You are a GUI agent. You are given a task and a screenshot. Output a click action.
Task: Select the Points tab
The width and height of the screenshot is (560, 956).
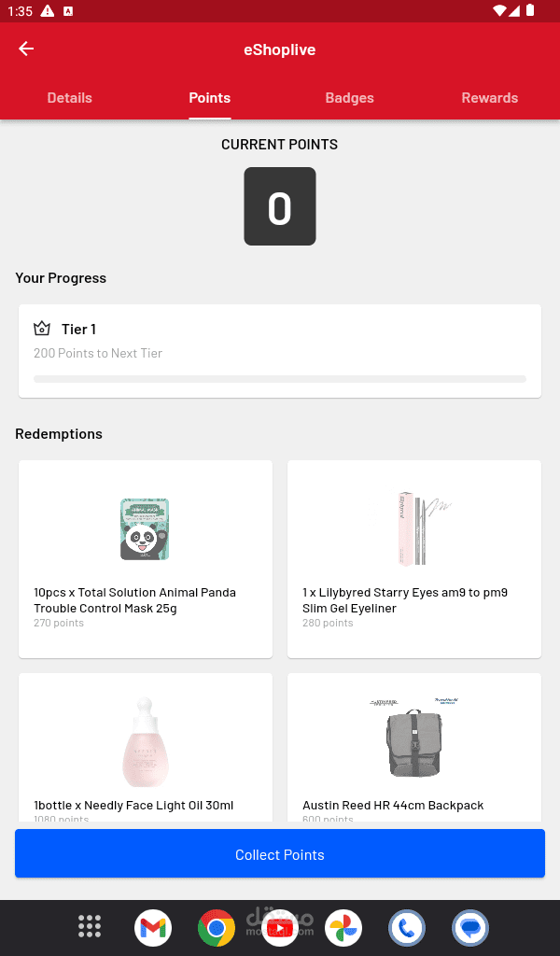point(210,98)
